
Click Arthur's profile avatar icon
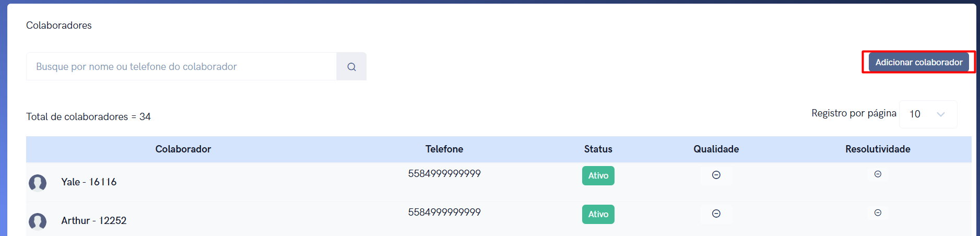click(38, 221)
